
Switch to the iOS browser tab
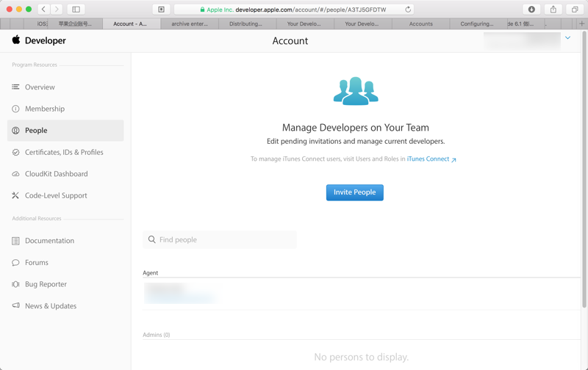tap(37, 23)
